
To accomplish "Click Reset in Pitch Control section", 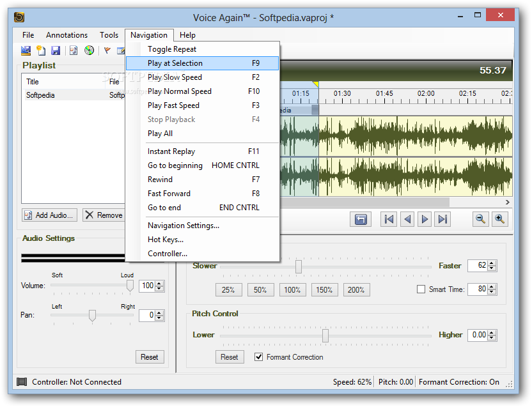I will (x=230, y=357).
